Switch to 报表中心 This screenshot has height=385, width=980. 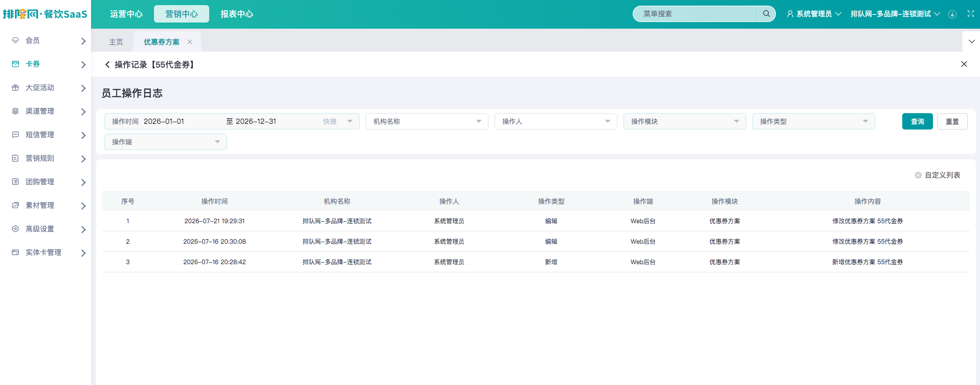pyautogui.click(x=237, y=14)
